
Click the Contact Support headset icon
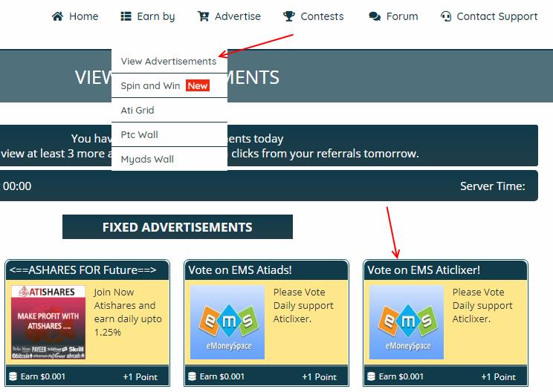pos(446,16)
